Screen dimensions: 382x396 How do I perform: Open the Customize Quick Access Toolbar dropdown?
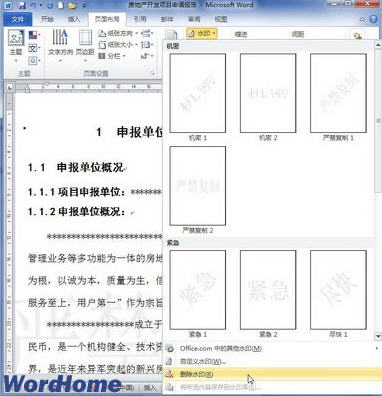pos(84,6)
